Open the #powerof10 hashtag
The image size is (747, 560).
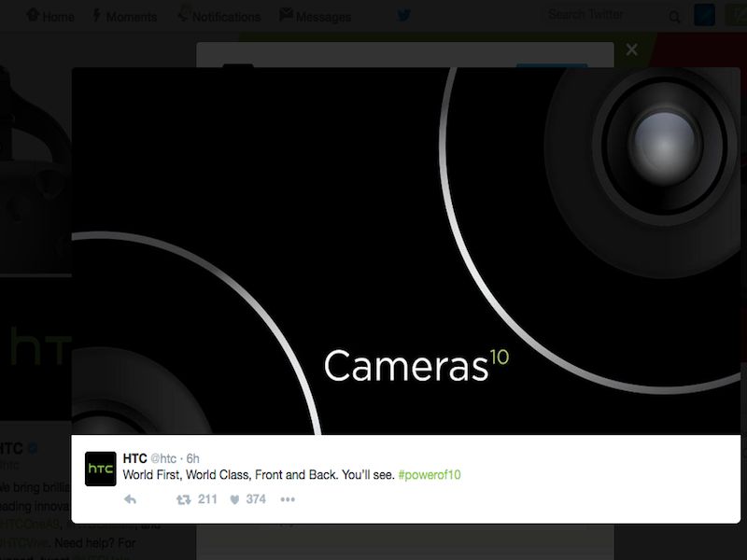tap(430, 475)
